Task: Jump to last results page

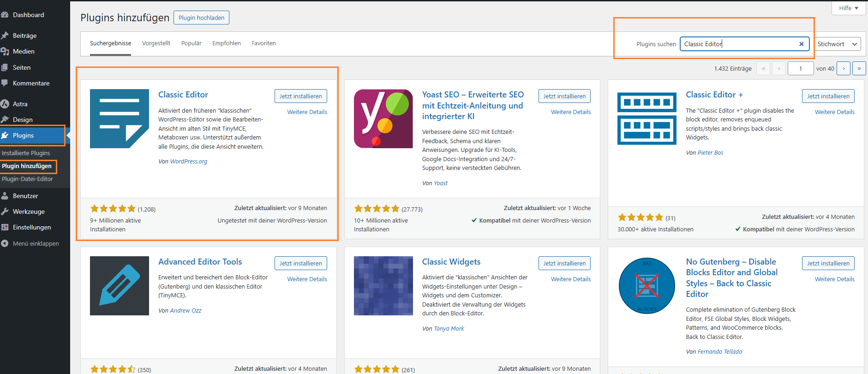Action: (x=859, y=68)
